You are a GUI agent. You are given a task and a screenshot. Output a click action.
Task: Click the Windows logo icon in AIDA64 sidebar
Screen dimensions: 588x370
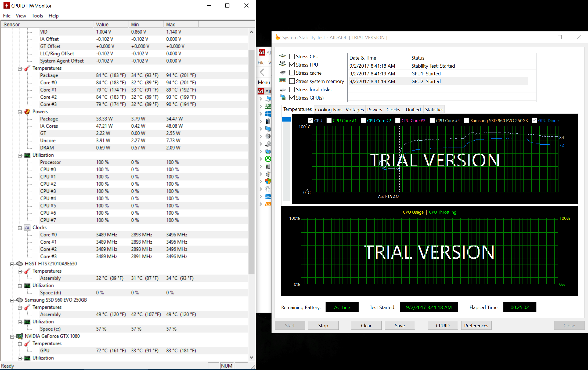268,114
